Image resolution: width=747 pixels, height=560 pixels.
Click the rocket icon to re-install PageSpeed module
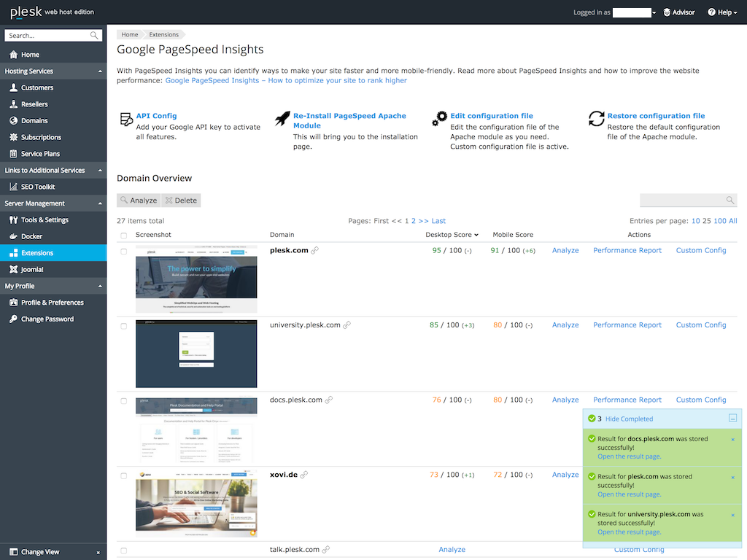(282, 117)
